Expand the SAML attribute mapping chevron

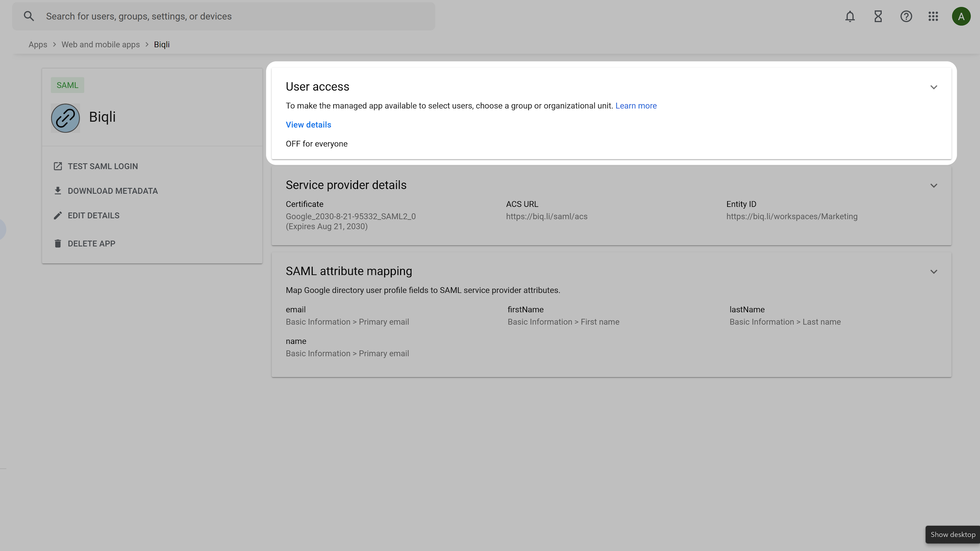(934, 271)
